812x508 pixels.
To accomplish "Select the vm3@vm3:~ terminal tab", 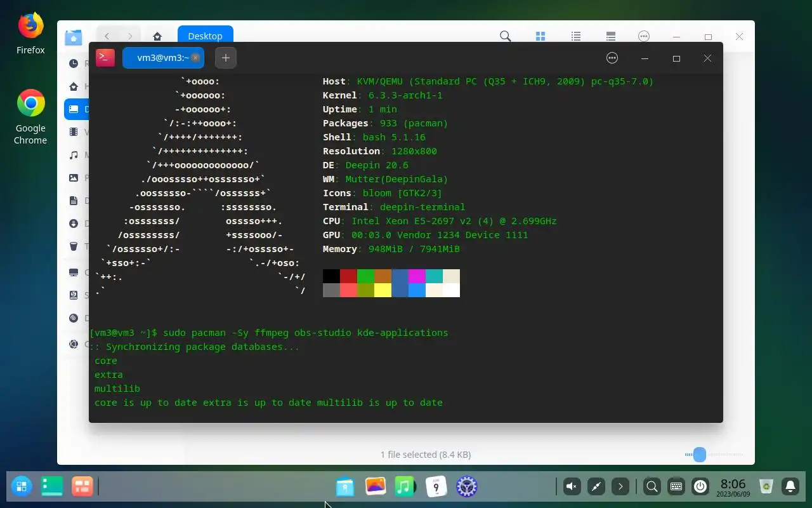I will (163, 58).
